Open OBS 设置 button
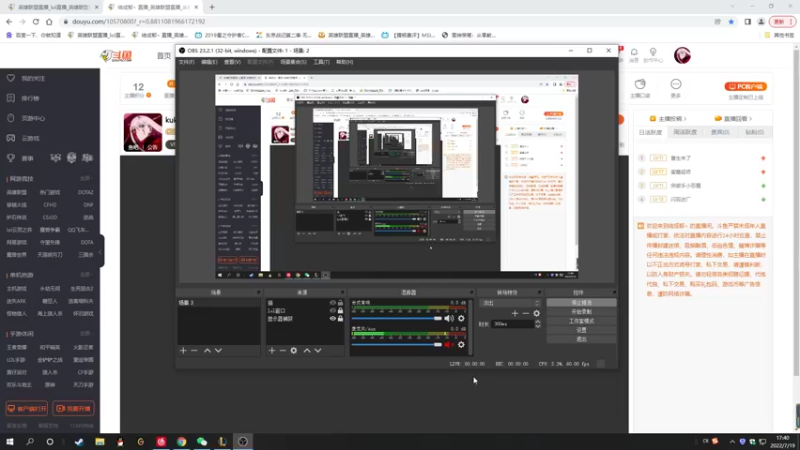This screenshot has height=450, width=800. [581, 330]
